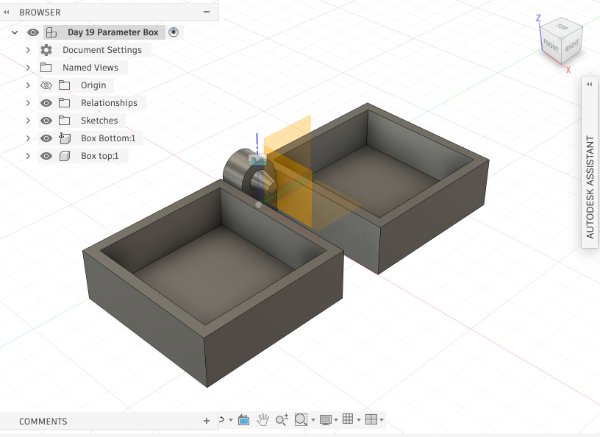Viewport: 600px width, 437px height.
Task: Select the Orbit tool in navigation bar
Action: (x=222, y=419)
